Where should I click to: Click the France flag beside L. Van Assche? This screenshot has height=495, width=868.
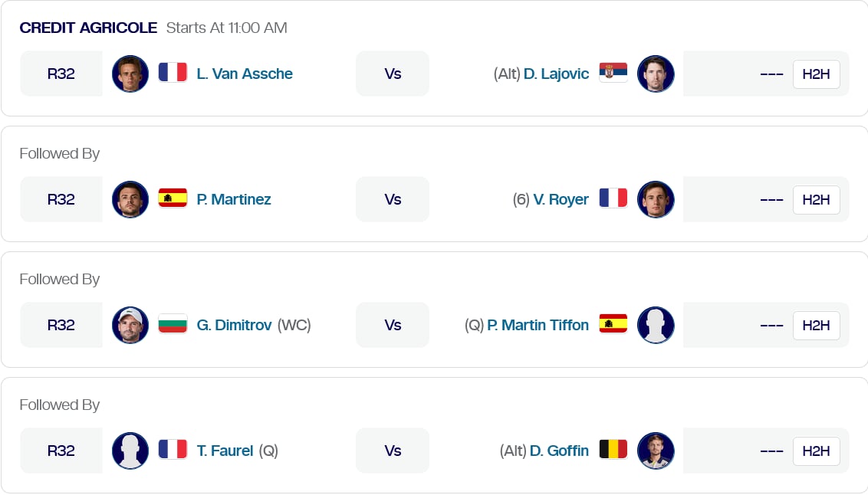(173, 74)
